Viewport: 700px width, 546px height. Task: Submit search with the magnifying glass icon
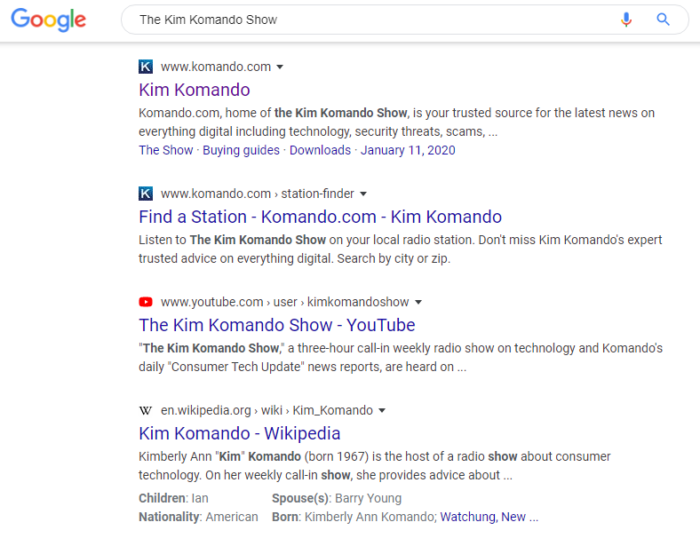[x=663, y=19]
